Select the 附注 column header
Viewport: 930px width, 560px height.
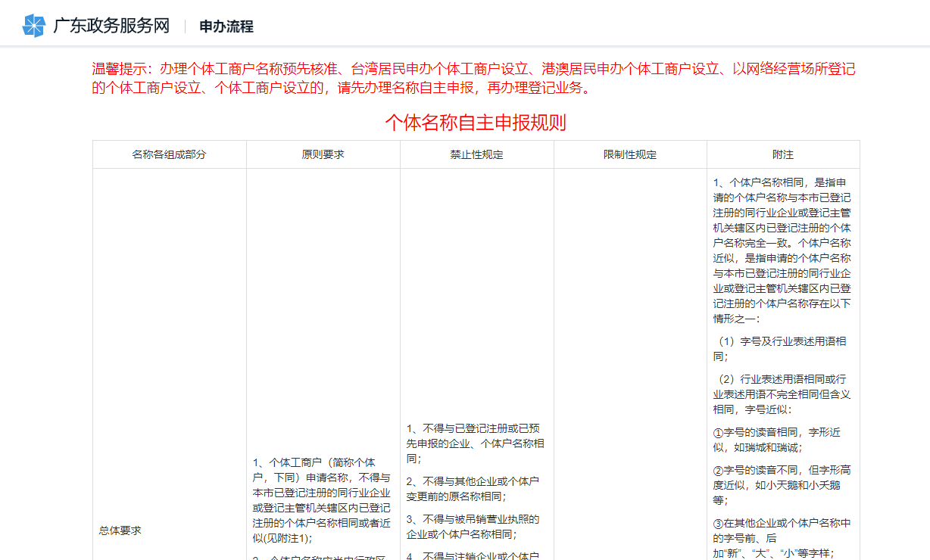782,154
